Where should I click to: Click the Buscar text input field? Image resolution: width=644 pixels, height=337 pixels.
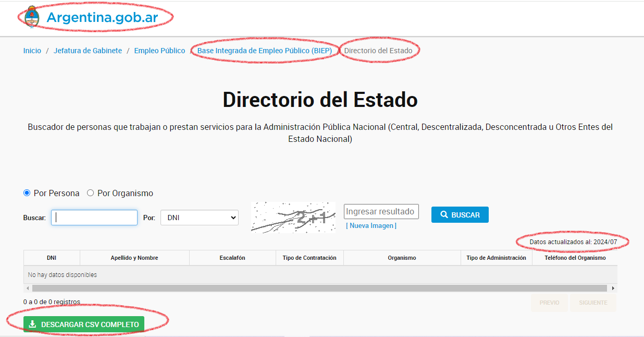(x=94, y=218)
